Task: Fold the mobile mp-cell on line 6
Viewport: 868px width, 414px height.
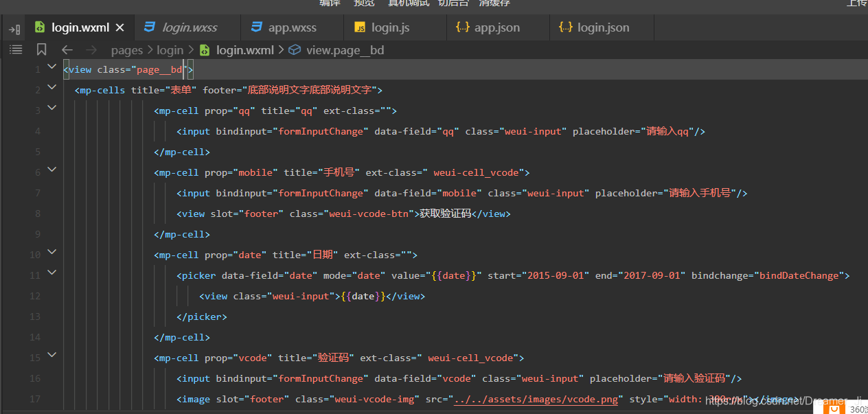Action: [52, 170]
